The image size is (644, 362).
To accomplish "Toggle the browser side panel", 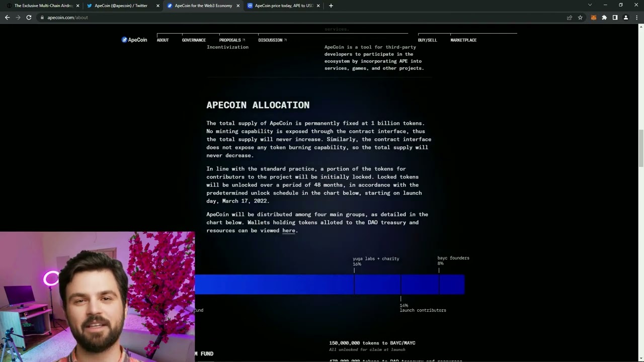I will click(615, 18).
